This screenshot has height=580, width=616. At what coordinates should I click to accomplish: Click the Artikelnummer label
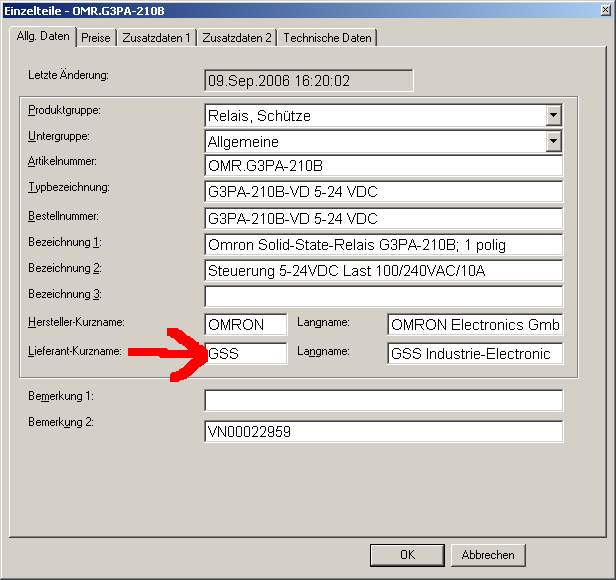[62, 161]
